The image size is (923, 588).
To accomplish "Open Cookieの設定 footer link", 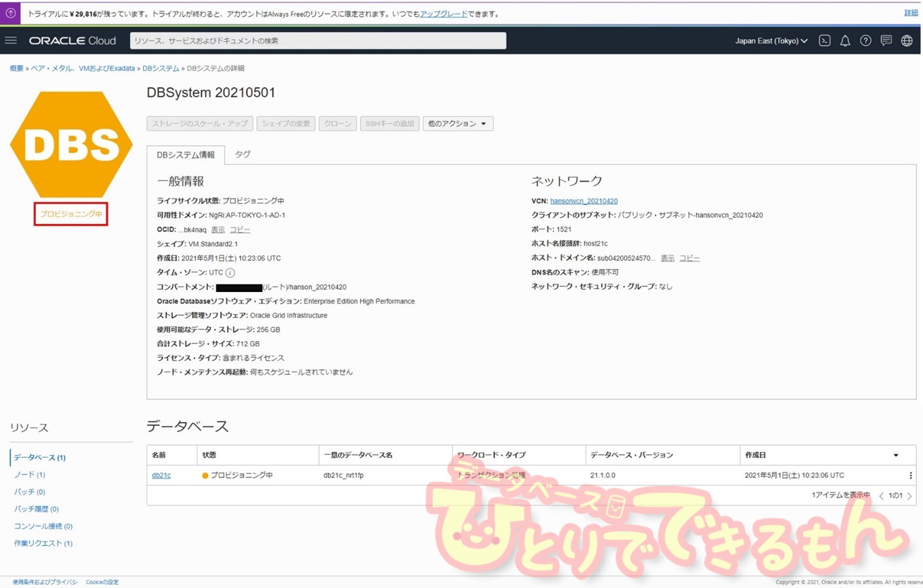I will 102,582.
